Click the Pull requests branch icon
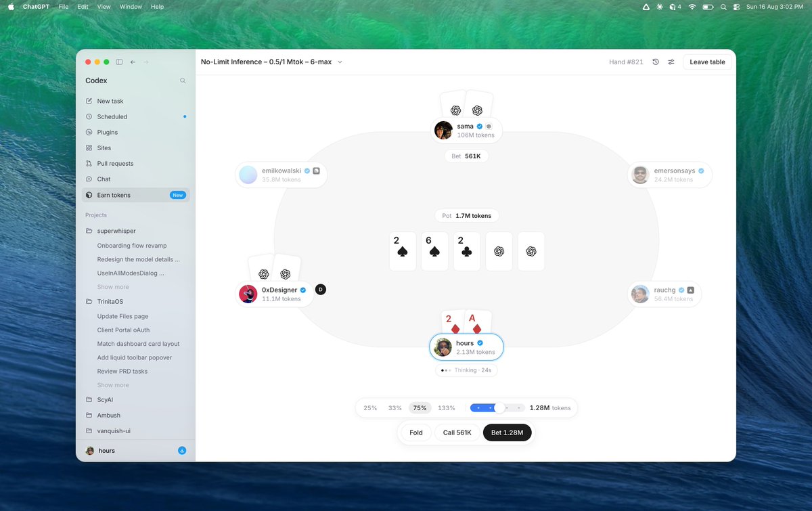The width and height of the screenshot is (812, 511). [x=89, y=163]
